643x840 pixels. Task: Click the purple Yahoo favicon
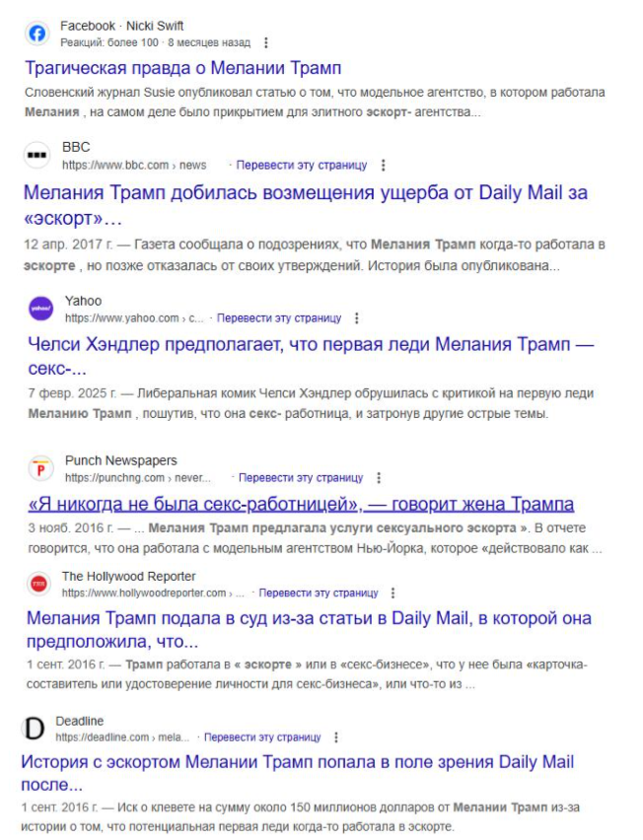[x=40, y=309]
